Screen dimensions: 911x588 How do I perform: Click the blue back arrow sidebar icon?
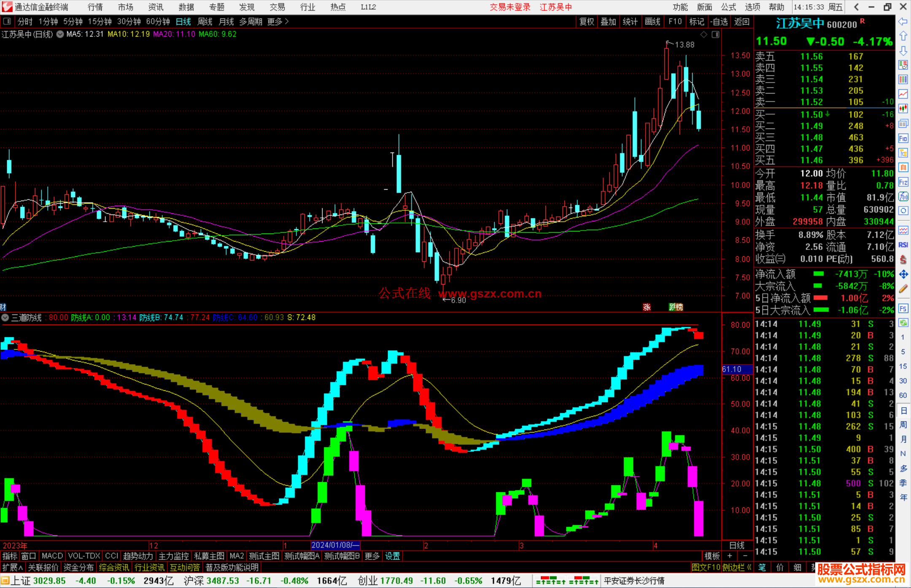click(x=903, y=21)
